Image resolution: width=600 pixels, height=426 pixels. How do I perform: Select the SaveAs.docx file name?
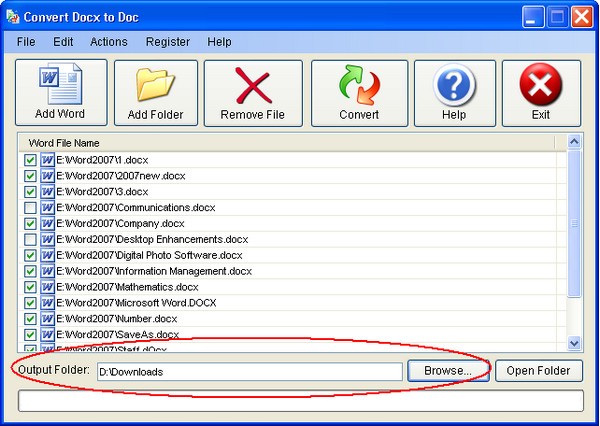coord(118,335)
